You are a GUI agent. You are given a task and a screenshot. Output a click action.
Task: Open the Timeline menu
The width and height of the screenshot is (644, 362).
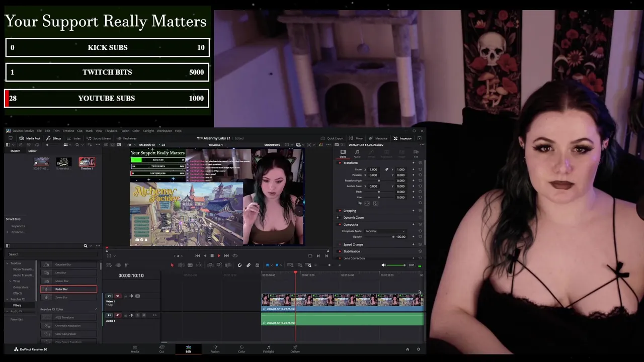[68, 131]
